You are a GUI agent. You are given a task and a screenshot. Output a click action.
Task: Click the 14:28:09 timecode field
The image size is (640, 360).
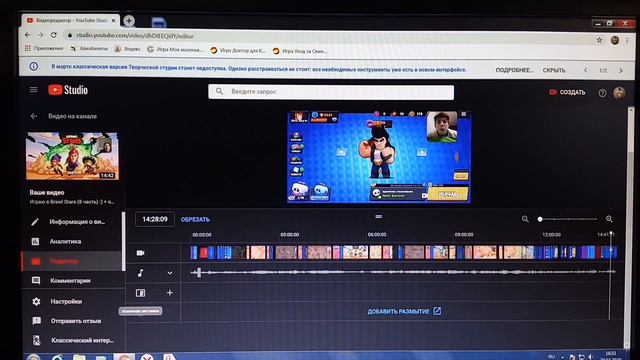tap(155, 219)
